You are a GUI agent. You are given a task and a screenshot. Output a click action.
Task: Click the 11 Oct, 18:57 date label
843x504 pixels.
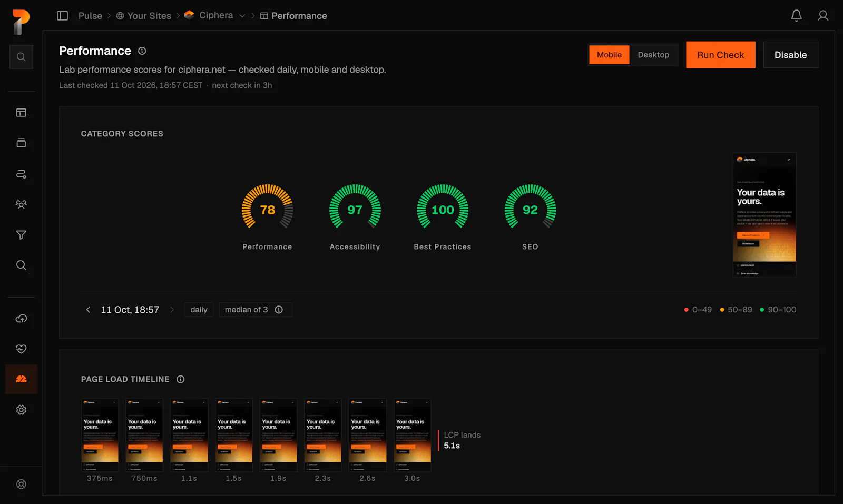click(130, 310)
